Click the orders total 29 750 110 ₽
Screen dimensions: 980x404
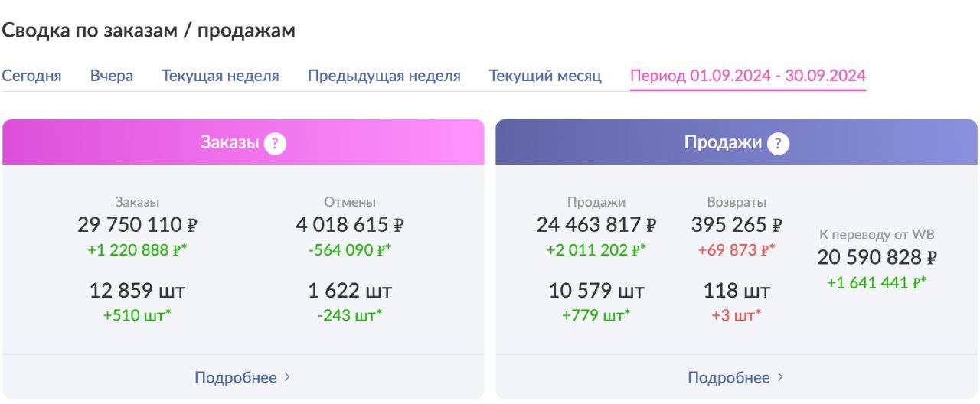[137, 225]
